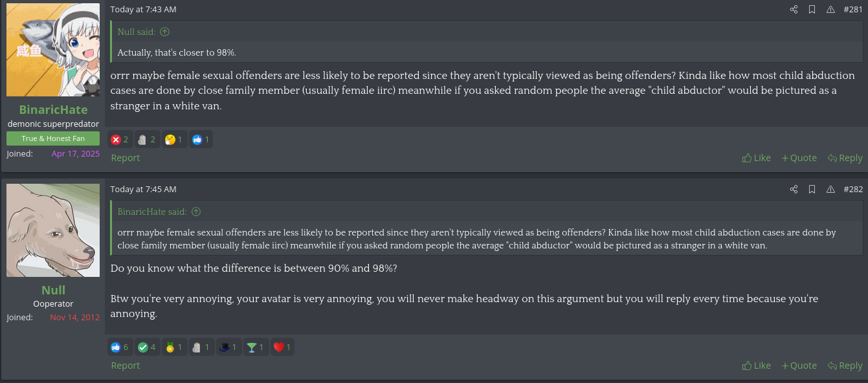
Task: Open BinaricHate's profile username link
Action: [x=53, y=109]
